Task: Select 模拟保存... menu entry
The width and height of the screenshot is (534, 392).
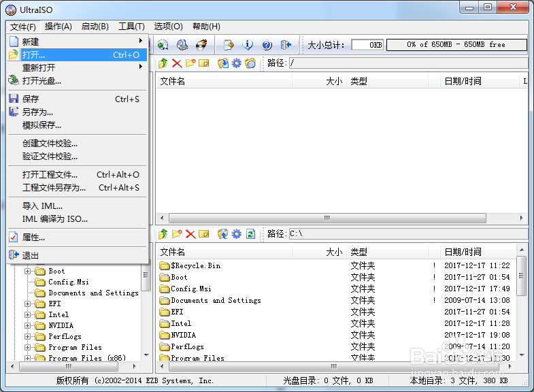Action: (x=78, y=125)
